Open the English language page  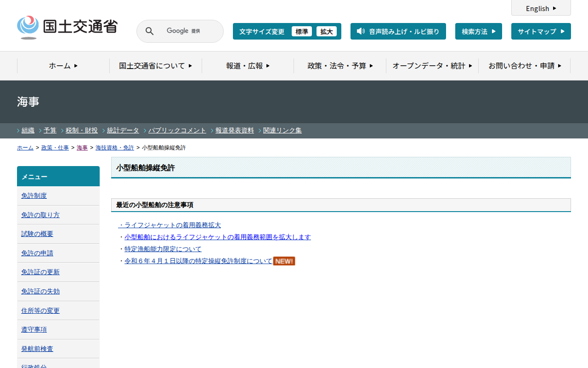point(541,8)
